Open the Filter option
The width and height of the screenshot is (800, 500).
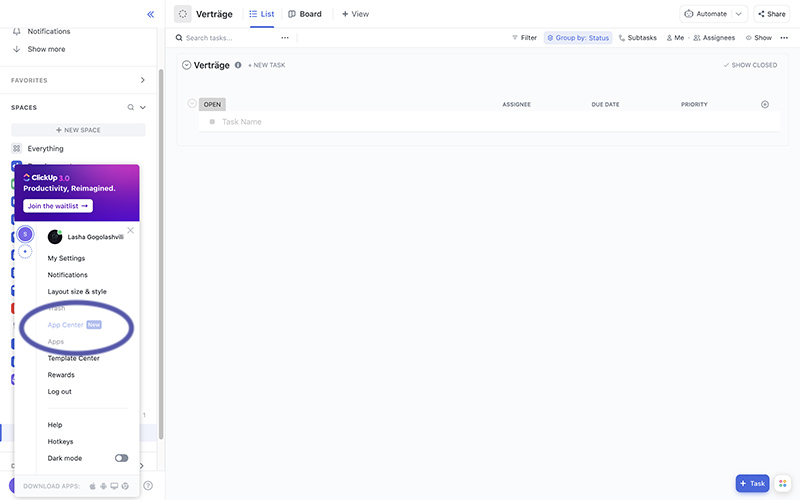[x=524, y=38]
